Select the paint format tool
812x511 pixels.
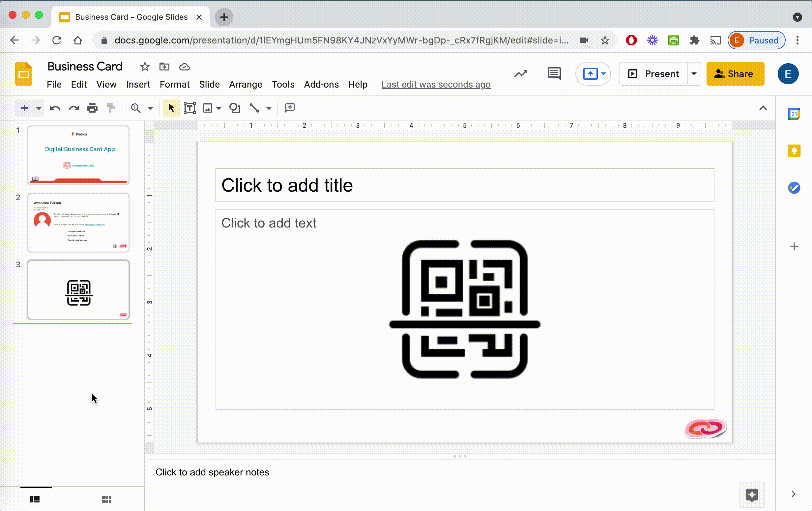click(111, 108)
